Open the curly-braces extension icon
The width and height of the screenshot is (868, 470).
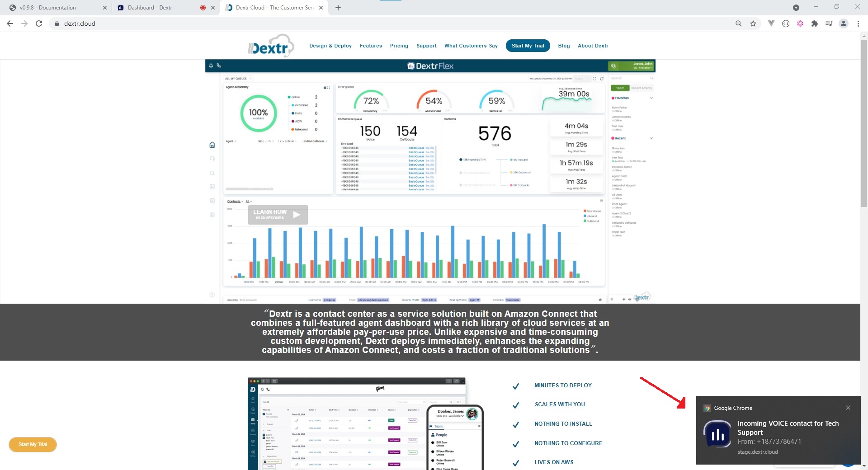[x=786, y=23]
